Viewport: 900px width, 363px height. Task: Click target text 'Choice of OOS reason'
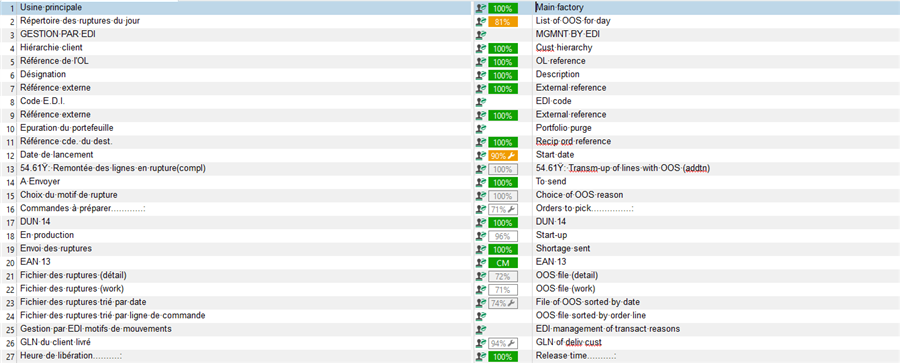click(x=579, y=195)
